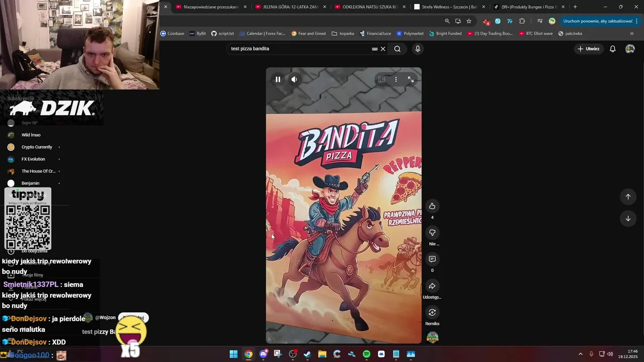The width and height of the screenshot is (644, 362).
Task: Open the Polymarket bookmark
Action: tap(410, 34)
